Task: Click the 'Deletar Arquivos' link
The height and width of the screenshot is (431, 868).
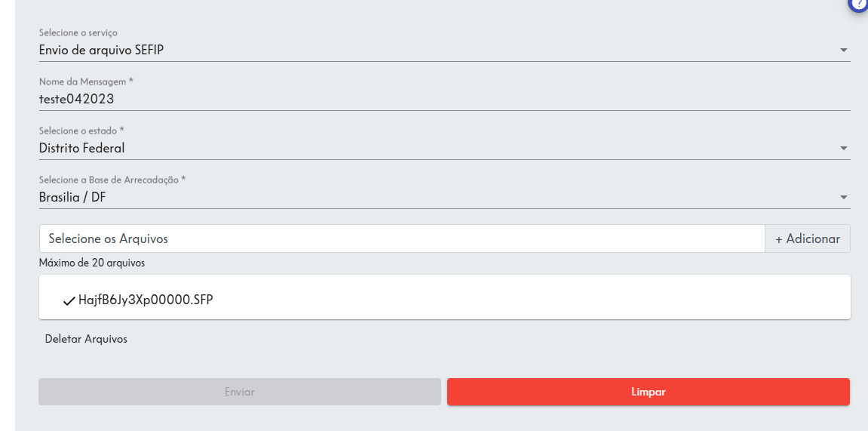Action: tap(86, 339)
